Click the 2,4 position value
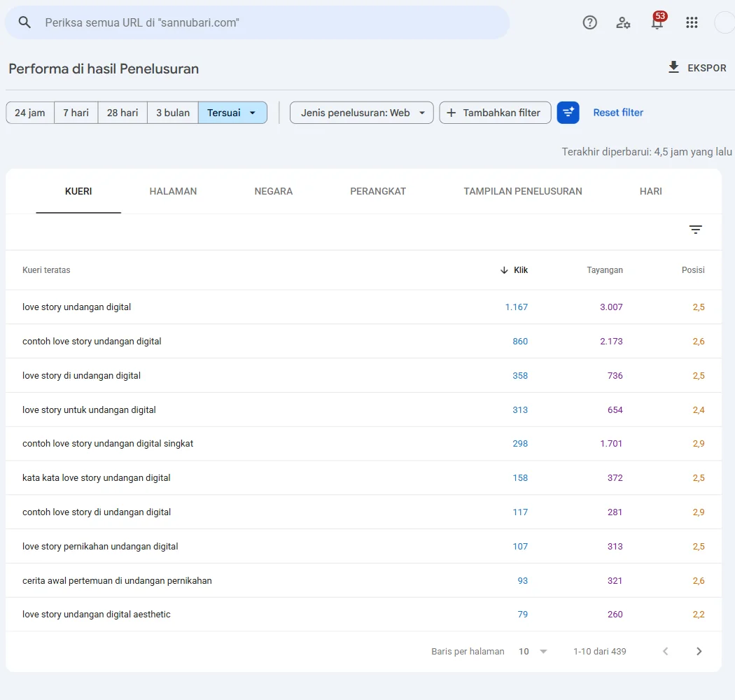The width and height of the screenshot is (735, 700). click(699, 409)
